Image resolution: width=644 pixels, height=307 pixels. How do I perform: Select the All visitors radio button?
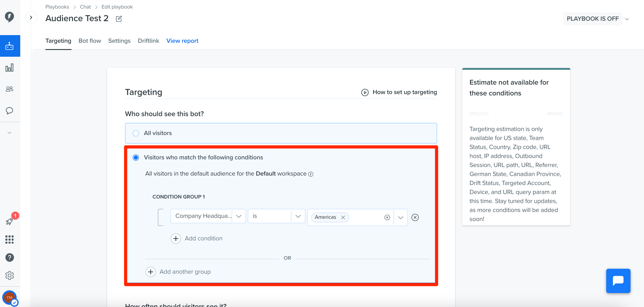pyautogui.click(x=136, y=133)
